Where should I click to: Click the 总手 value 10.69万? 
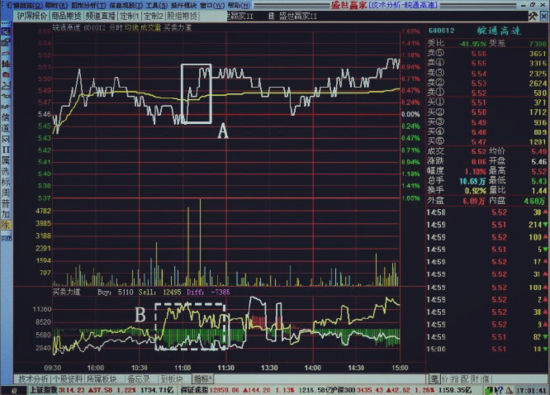472,181
